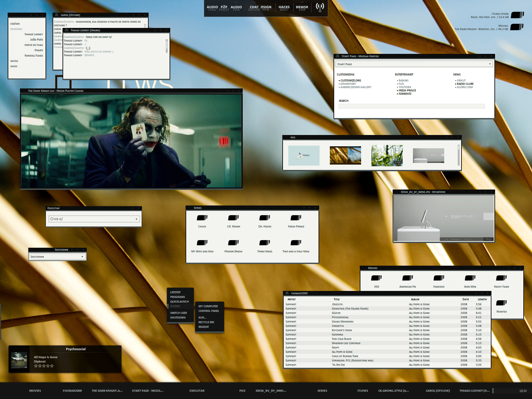The width and height of the screenshot is (532, 399).
Task: Expand the Gatas contact group
Action: [14, 61]
